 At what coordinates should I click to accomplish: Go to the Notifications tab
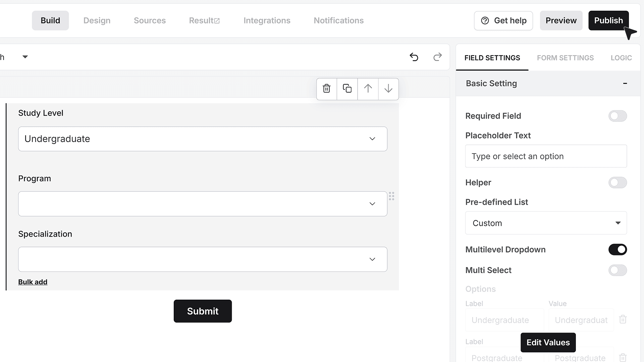[338, 20]
